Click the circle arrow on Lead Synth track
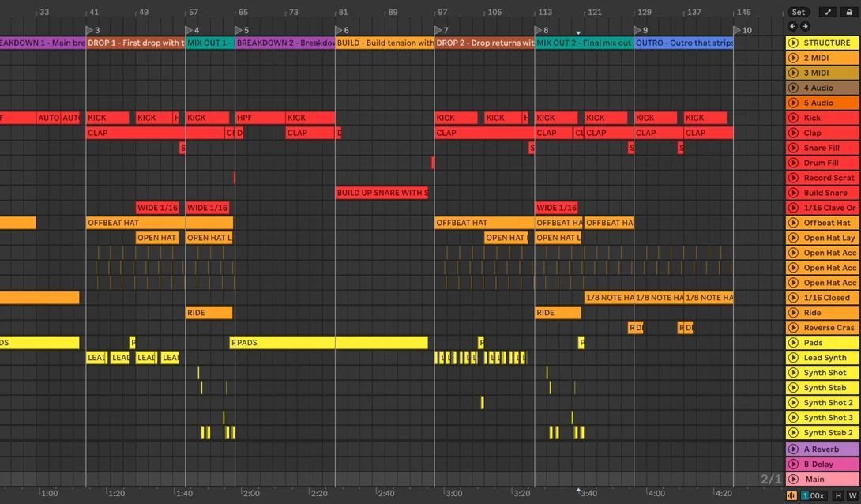 (x=793, y=357)
